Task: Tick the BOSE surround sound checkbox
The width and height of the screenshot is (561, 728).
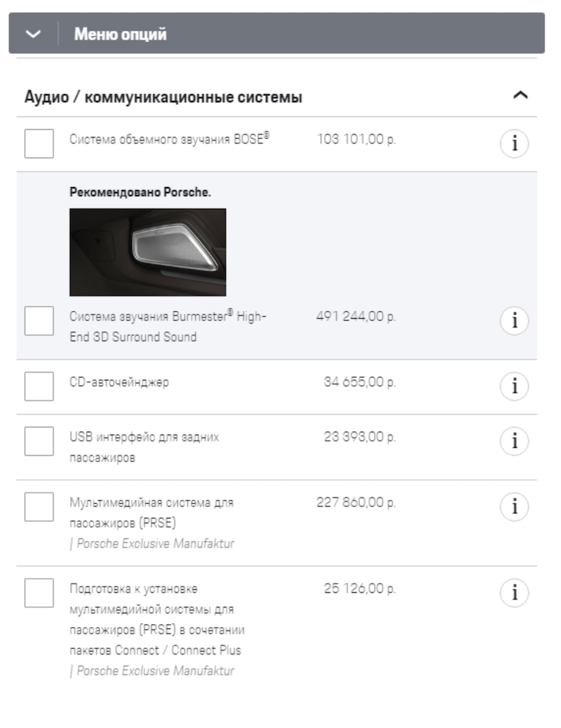Action: [x=39, y=144]
